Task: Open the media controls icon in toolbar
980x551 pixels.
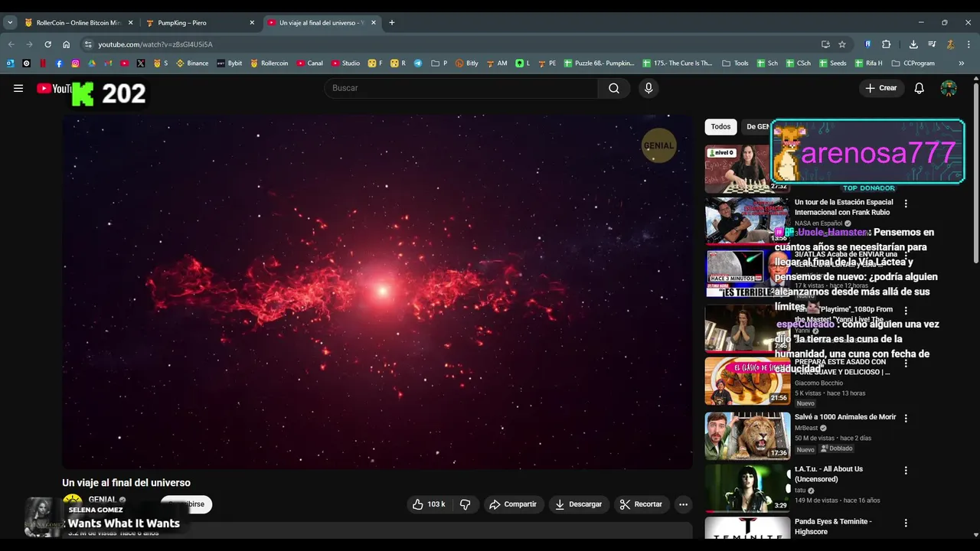Action: tap(932, 44)
